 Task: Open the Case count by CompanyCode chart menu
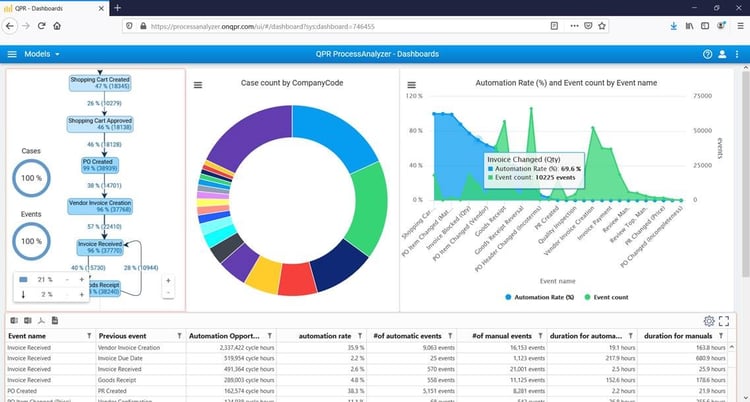(198, 85)
